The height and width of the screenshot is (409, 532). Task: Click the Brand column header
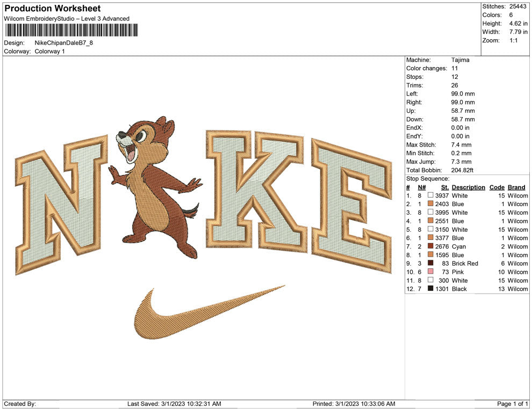point(516,187)
